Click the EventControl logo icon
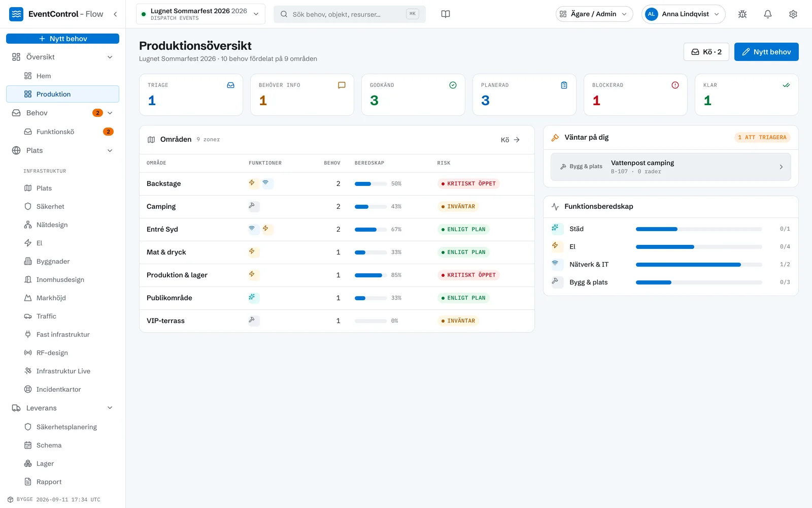 click(16, 14)
